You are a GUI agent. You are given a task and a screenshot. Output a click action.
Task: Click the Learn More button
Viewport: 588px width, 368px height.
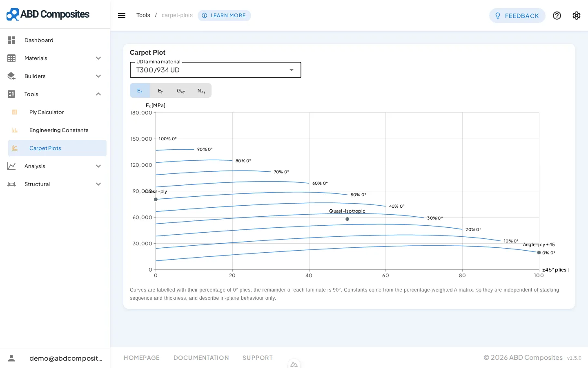tap(224, 16)
